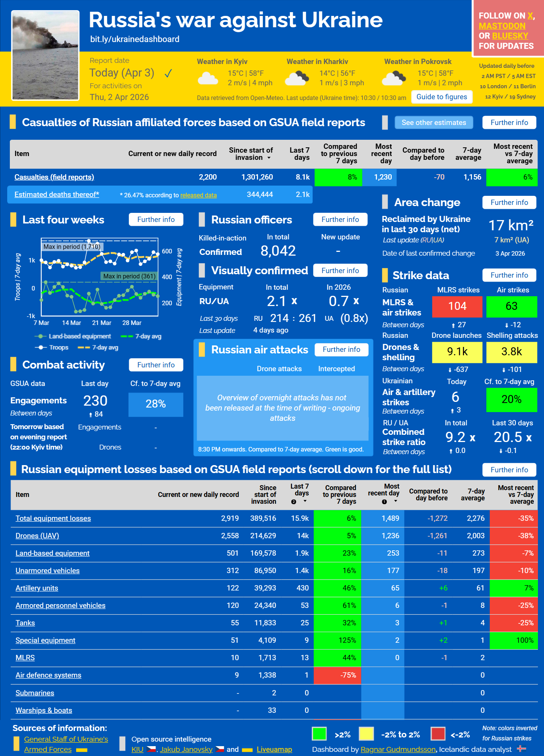Screen dimensions: 544x756
Task: Open the Since start of invasion dropdown arrow
Action: coord(269,158)
